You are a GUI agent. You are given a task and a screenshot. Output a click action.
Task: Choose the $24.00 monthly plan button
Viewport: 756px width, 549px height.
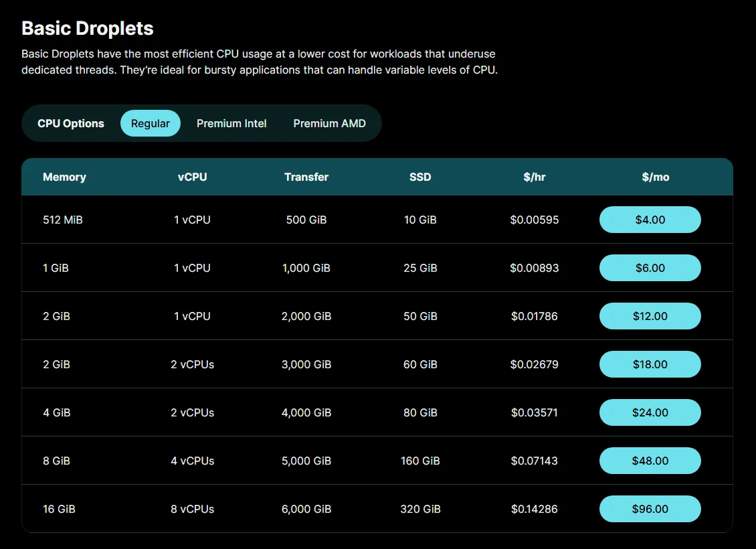tap(650, 412)
